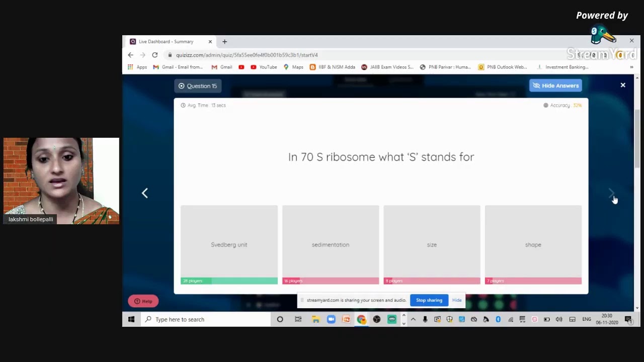
Task: Click Stop sharing in StreamYard bar
Action: click(x=429, y=300)
